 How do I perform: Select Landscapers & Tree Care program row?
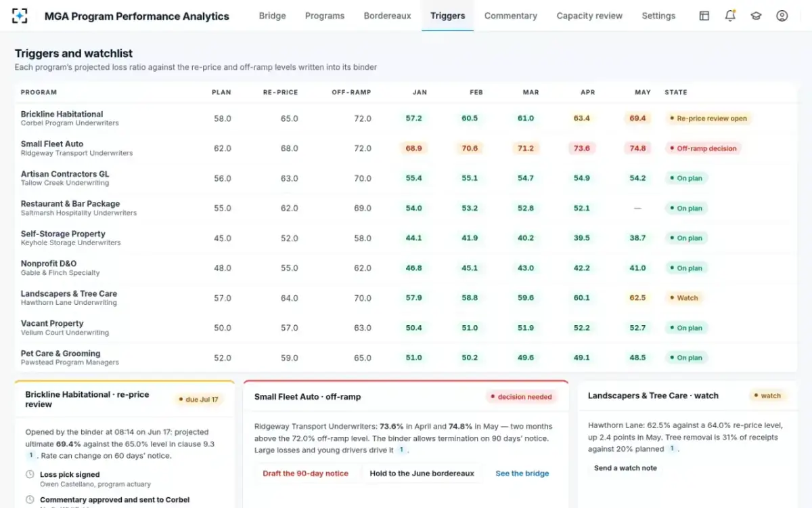(405, 298)
